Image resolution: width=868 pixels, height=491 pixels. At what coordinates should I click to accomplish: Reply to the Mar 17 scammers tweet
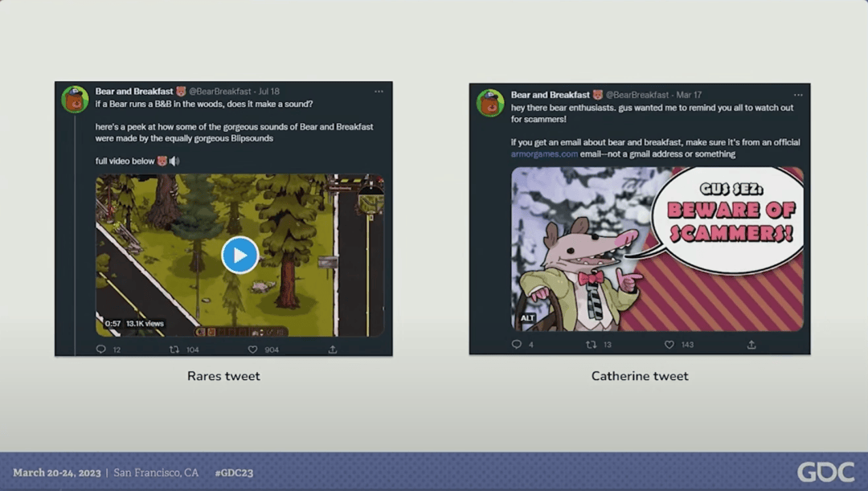517,344
